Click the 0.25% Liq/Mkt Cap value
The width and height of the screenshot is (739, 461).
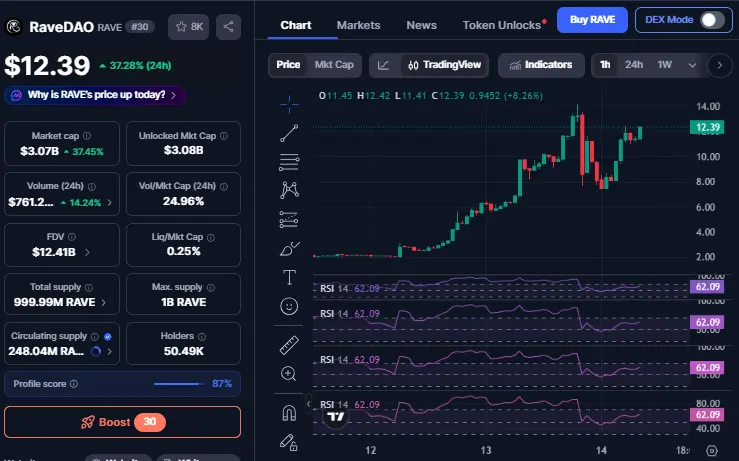click(183, 251)
